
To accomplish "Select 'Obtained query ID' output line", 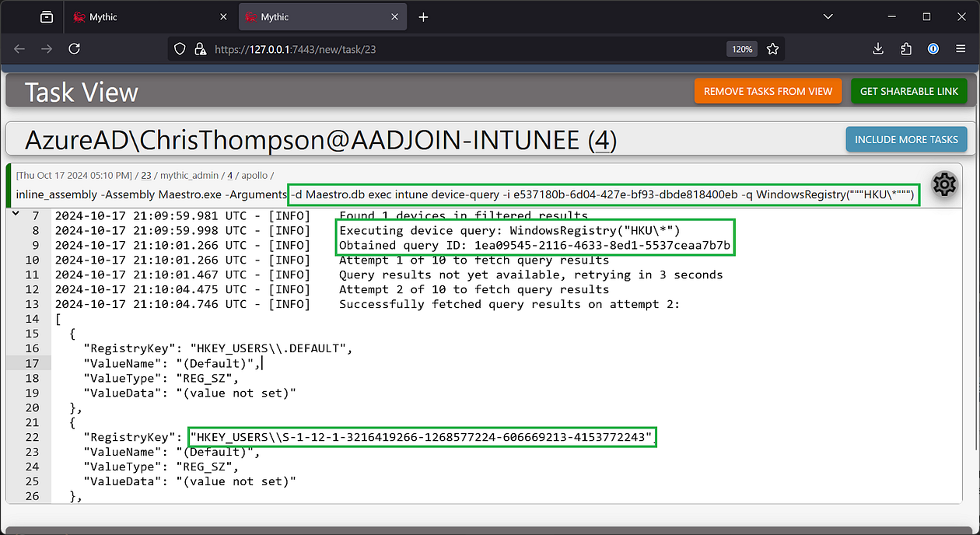I will [x=535, y=246].
